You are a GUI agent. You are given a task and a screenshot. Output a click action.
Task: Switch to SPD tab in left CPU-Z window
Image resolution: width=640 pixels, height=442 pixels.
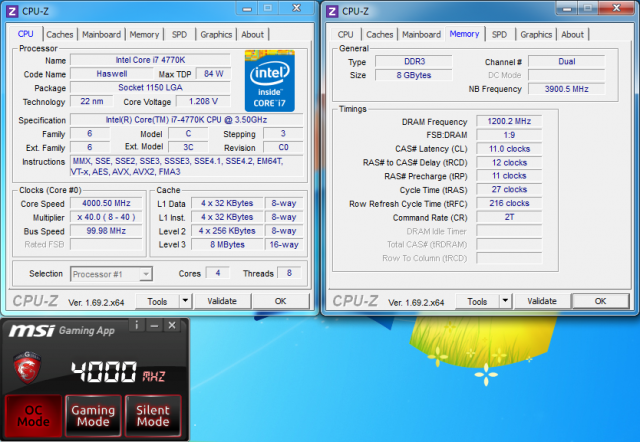[x=179, y=35]
